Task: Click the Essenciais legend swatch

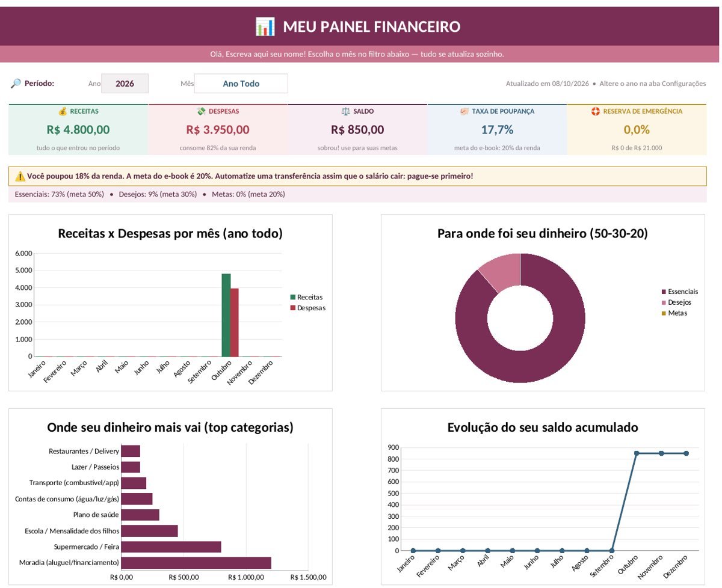Action: 664,292
